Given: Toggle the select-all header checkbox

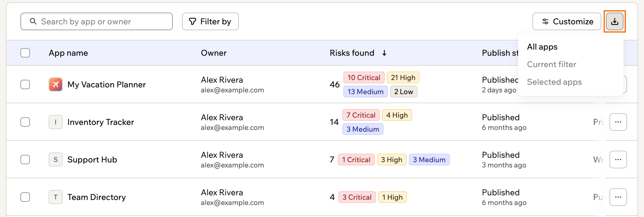Looking at the screenshot, I should click(25, 53).
